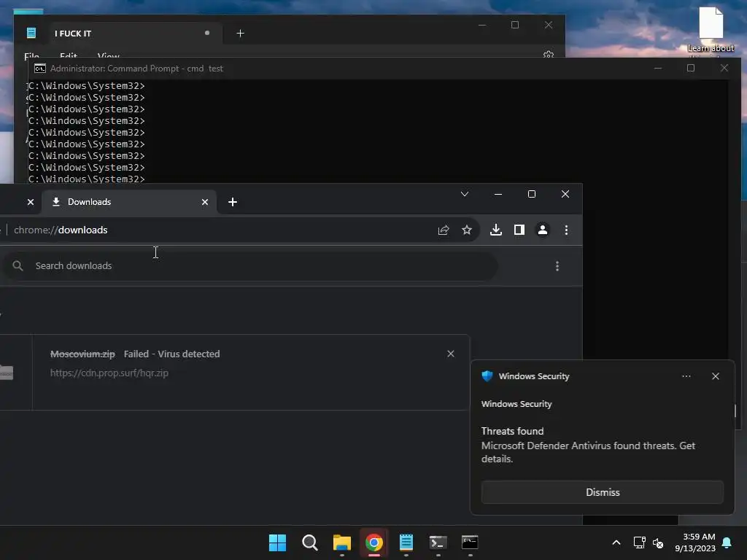747x560 pixels.
Task: Remove Moscovium.zip from downloads list
Action: [451, 354]
